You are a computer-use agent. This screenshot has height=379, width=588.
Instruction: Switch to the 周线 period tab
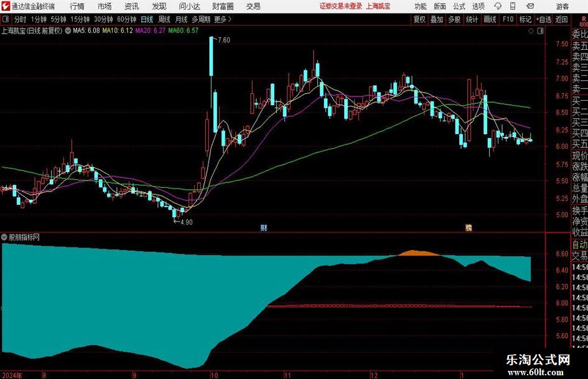164,19
